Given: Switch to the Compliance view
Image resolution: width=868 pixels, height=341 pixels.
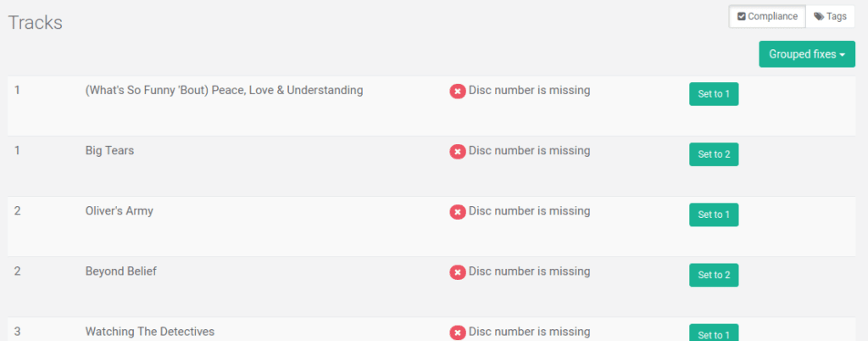Looking at the screenshot, I should (x=767, y=17).
